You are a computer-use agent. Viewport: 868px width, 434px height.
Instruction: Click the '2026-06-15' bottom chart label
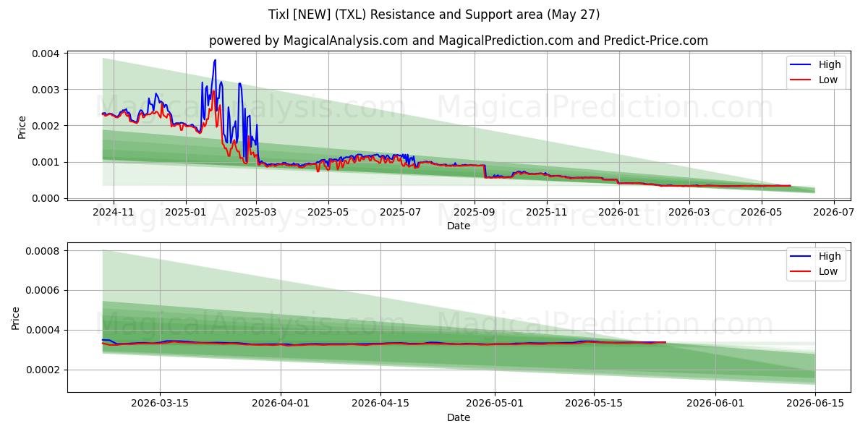coord(815,404)
